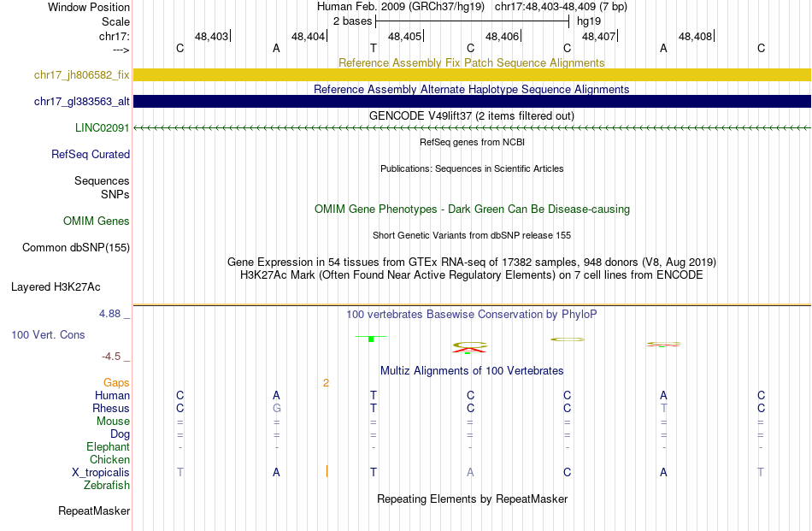Click the Zebrafish species label
Screen dimensions: 812x531
click(107, 486)
